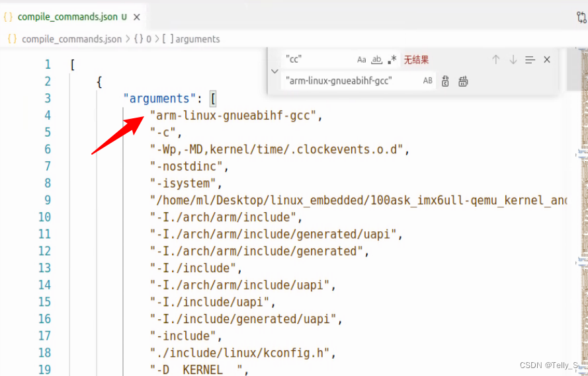Toggle Preserve Case AB button
The image size is (588, 376).
point(427,81)
